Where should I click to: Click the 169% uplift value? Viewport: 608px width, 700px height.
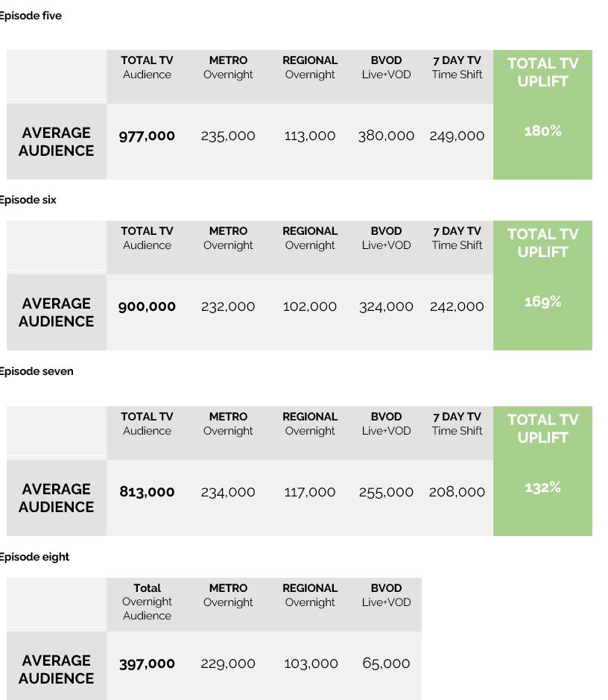pyautogui.click(x=542, y=302)
